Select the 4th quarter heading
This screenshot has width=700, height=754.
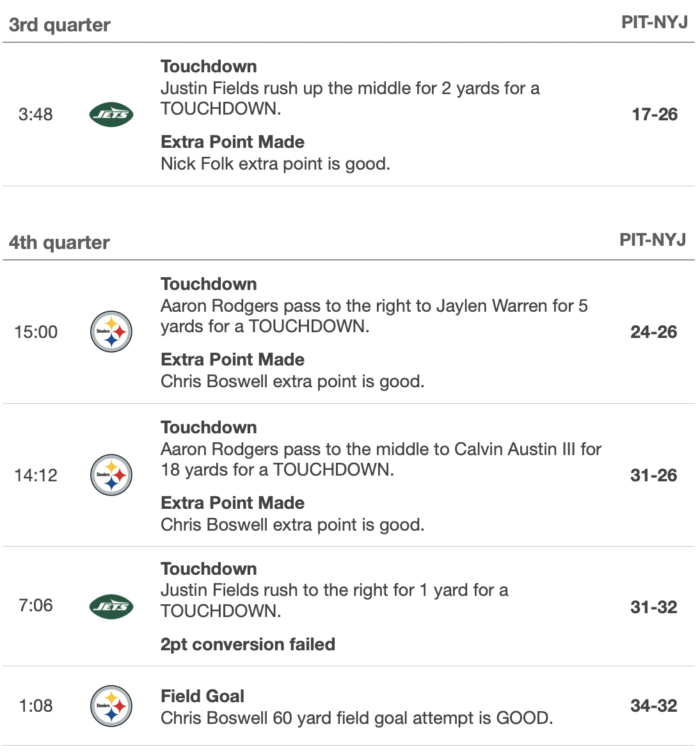(60, 243)
